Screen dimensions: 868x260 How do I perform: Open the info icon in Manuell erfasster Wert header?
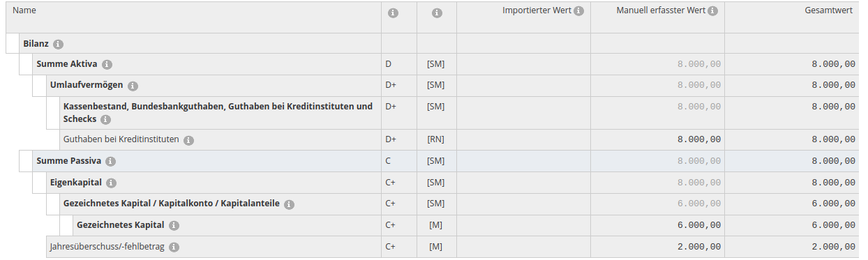pyautogui.click(x=712, y=11)
